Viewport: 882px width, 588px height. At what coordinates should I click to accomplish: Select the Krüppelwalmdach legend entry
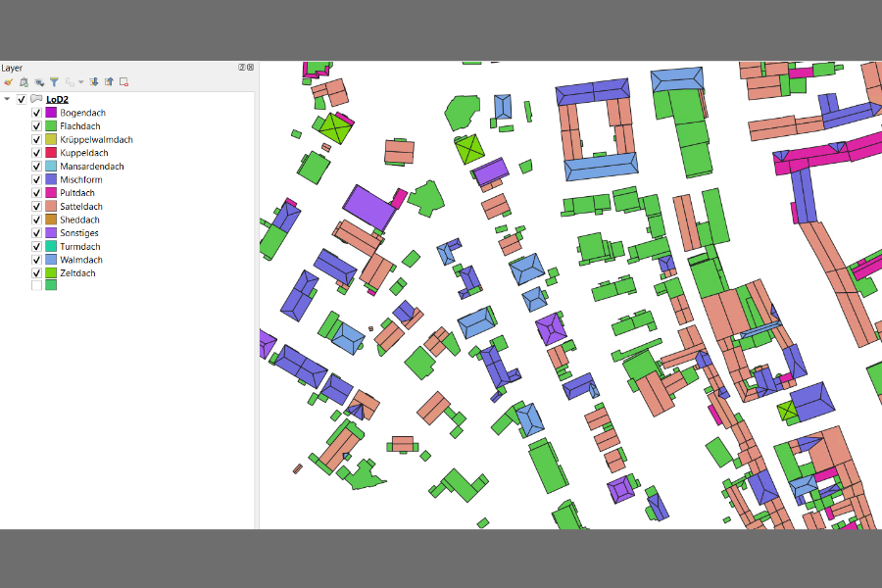pos(96,139)
